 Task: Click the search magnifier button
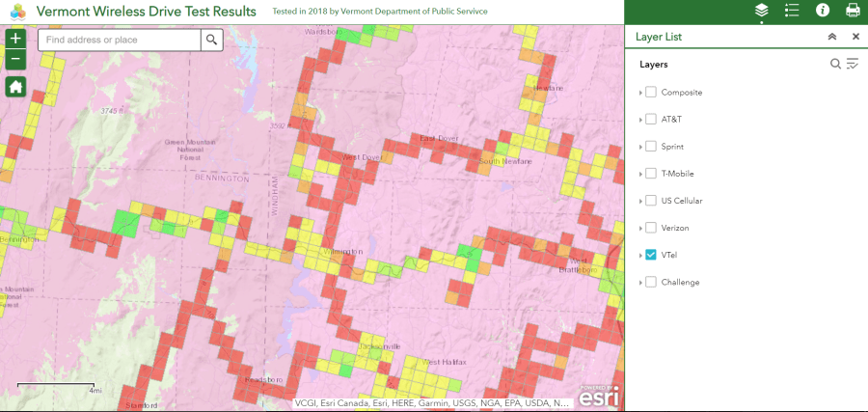212,40
